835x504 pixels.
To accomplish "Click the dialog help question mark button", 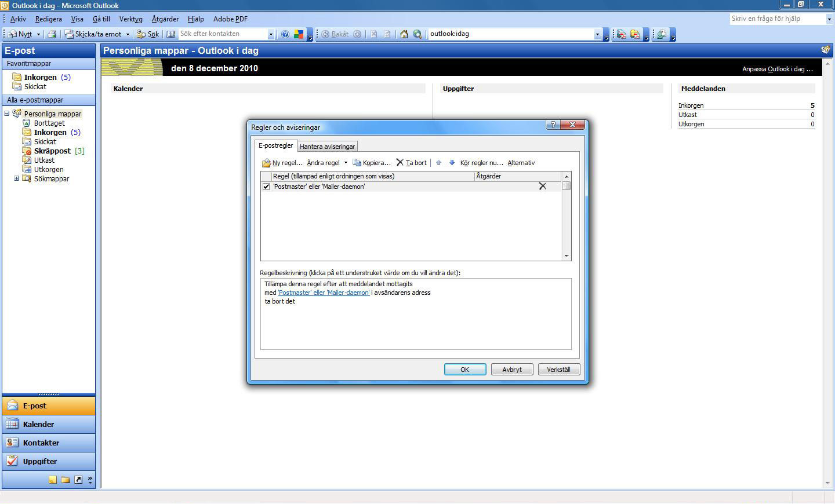I will pyautogui.click(x=553, y=125).
